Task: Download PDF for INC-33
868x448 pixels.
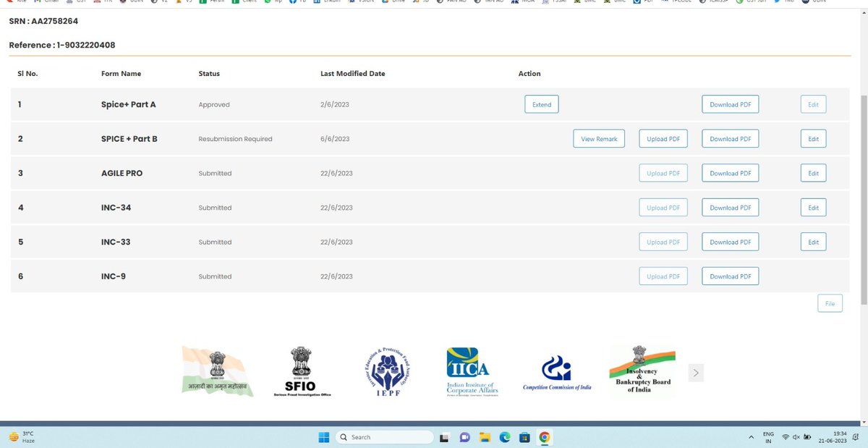Action: pos(731,242)
